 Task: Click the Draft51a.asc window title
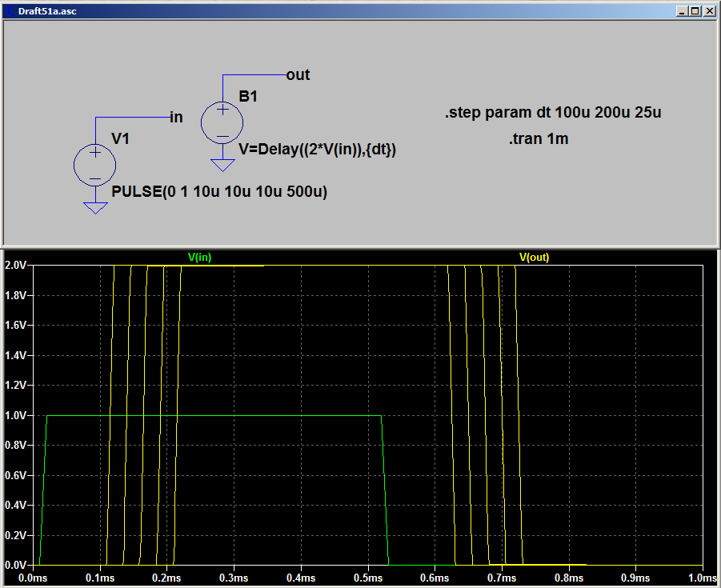[x=47, y=11]
